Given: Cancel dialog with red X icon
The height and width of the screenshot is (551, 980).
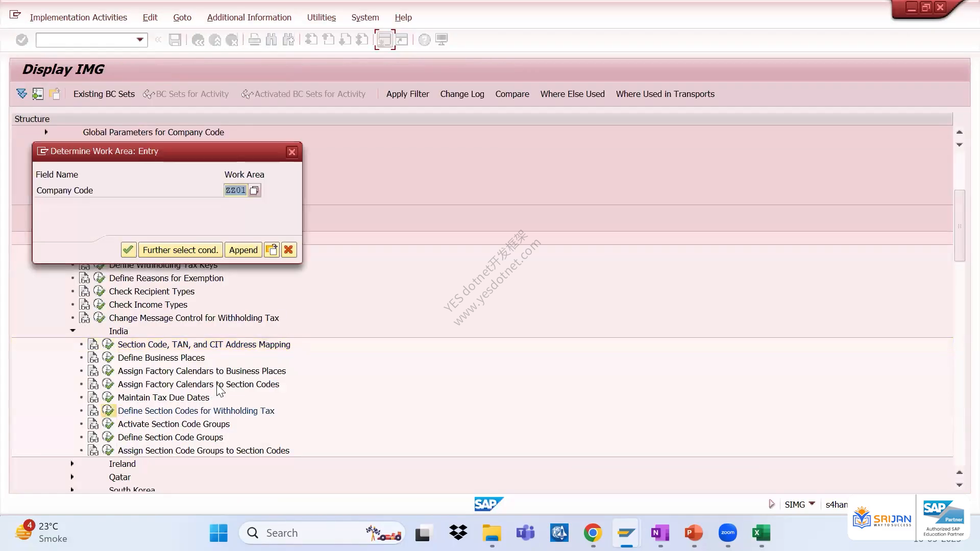Looking at the screenshot, I should (x=288, y=250).
